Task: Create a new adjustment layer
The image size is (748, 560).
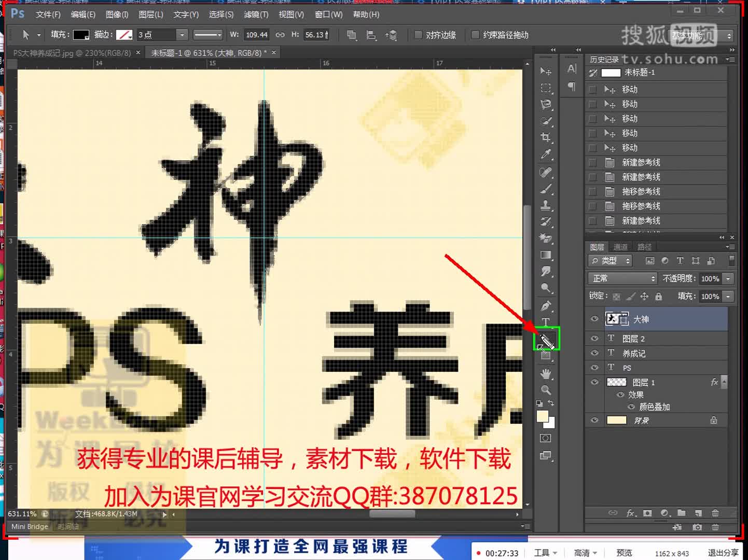Action: click(664, 513)
